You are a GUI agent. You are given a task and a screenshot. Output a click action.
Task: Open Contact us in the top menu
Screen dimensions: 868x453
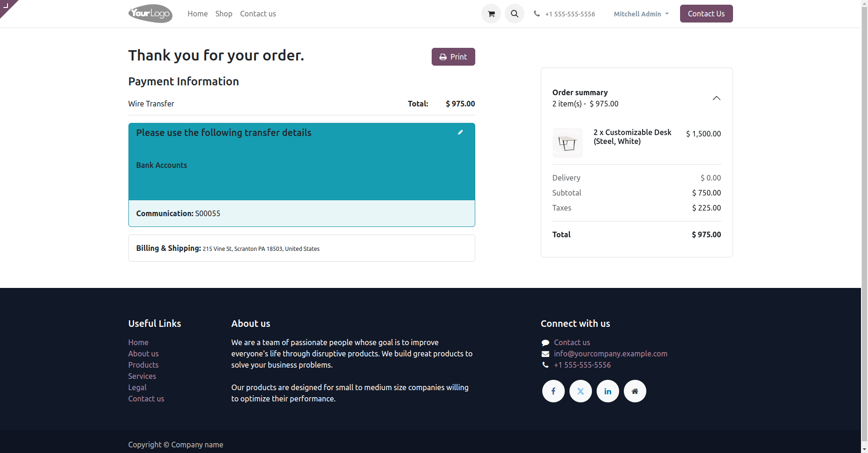point(258,14)
